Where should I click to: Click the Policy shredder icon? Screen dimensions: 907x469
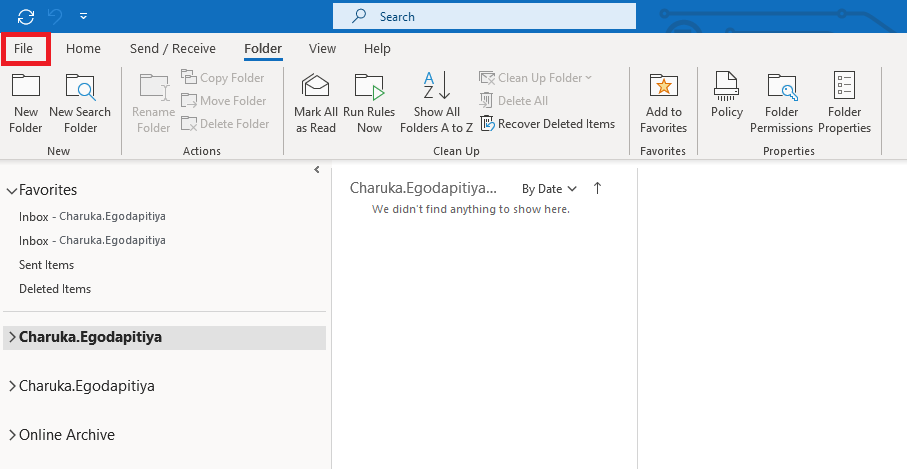(727, 86)
